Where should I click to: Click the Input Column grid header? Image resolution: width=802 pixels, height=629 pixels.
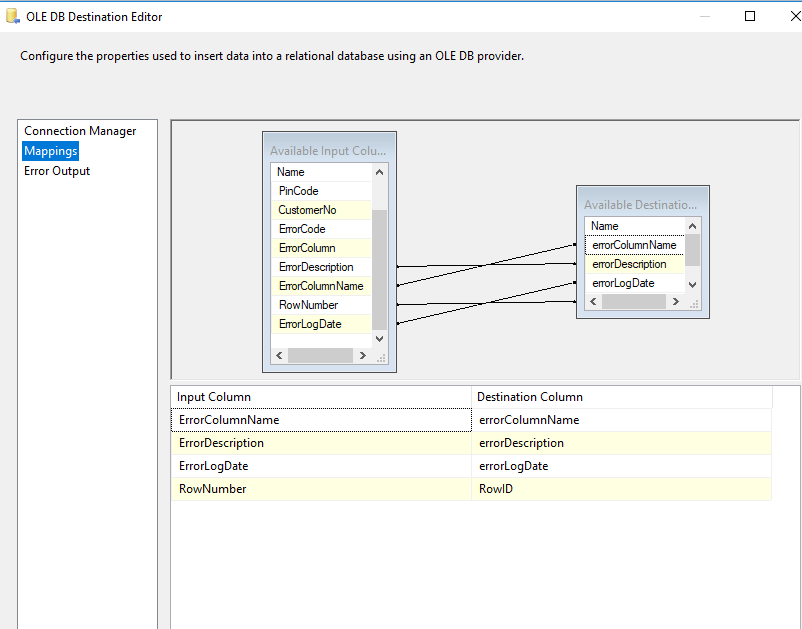[x=320, y=397]
